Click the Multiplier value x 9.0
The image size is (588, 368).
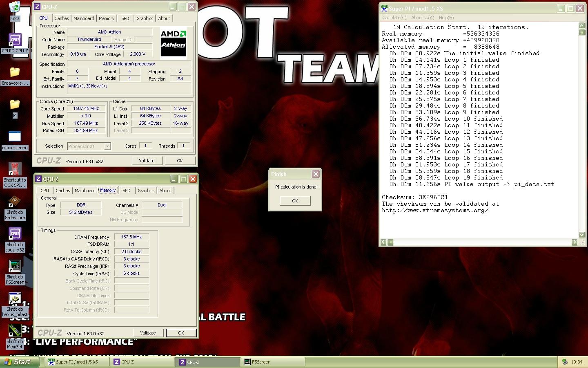[86, 116]
